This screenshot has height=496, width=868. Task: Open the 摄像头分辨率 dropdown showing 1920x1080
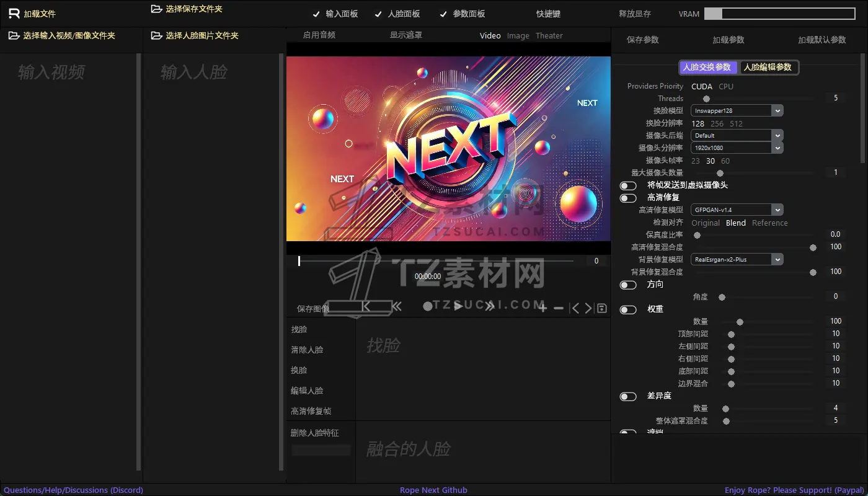(737, 148)
